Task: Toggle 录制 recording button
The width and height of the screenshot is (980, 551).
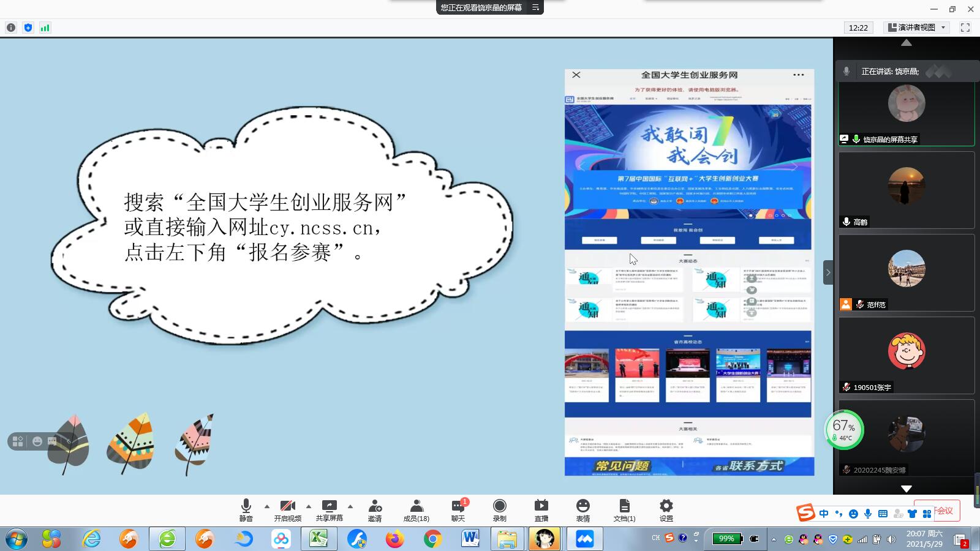Action: coord(500,509)
